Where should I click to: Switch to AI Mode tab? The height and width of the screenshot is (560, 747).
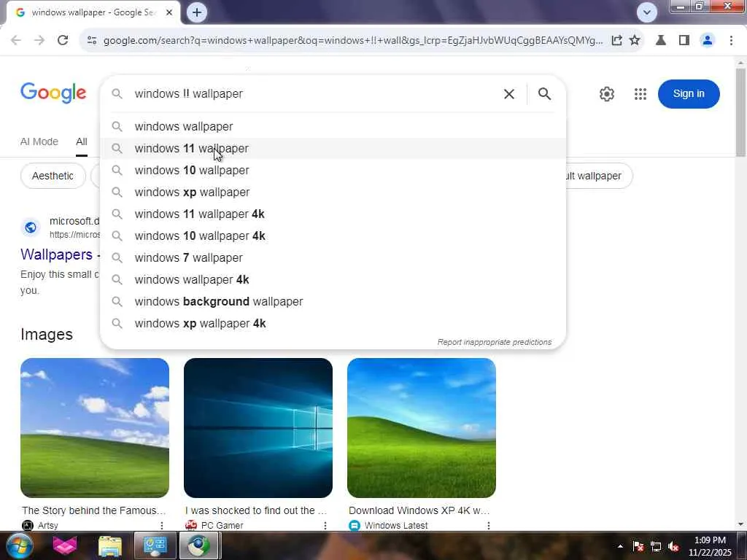point(39,141)
